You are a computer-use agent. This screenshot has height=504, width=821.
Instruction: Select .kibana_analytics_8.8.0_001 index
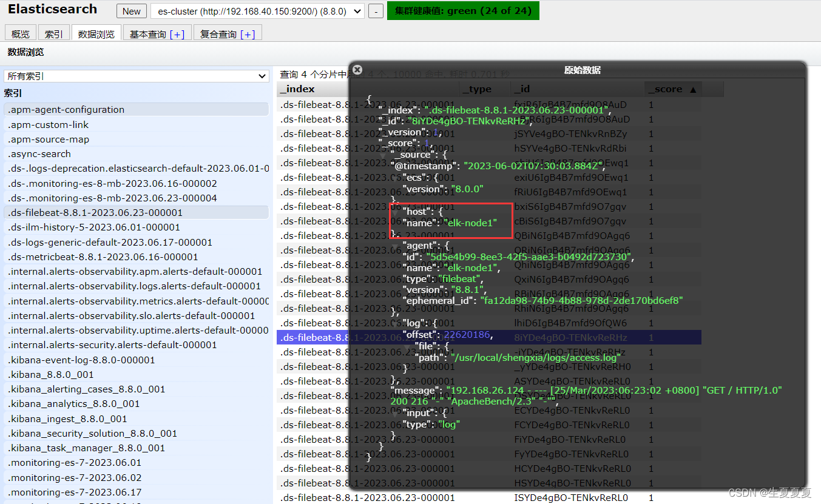137,404
